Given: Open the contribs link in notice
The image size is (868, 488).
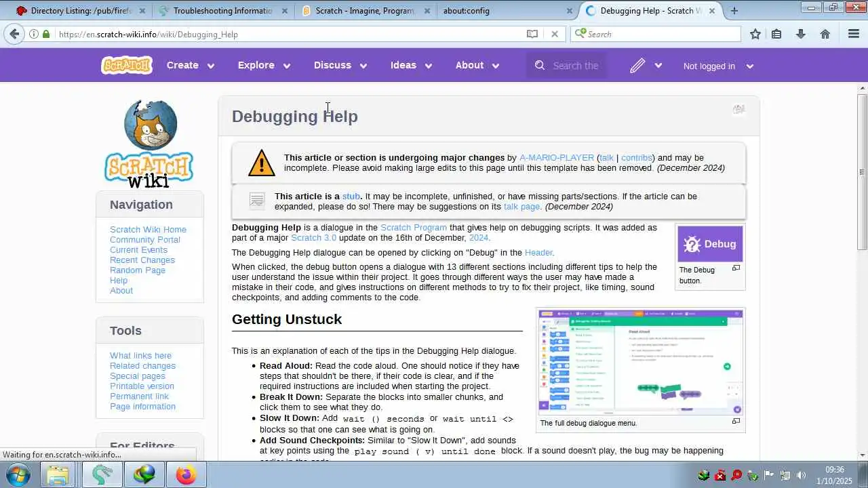Looking at the screenshot, I should (x=637, y=157).
